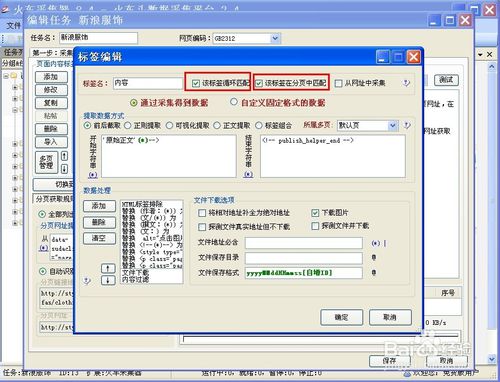
Task: Open 文件 menu in main window
Action: [x=14, y=25]
